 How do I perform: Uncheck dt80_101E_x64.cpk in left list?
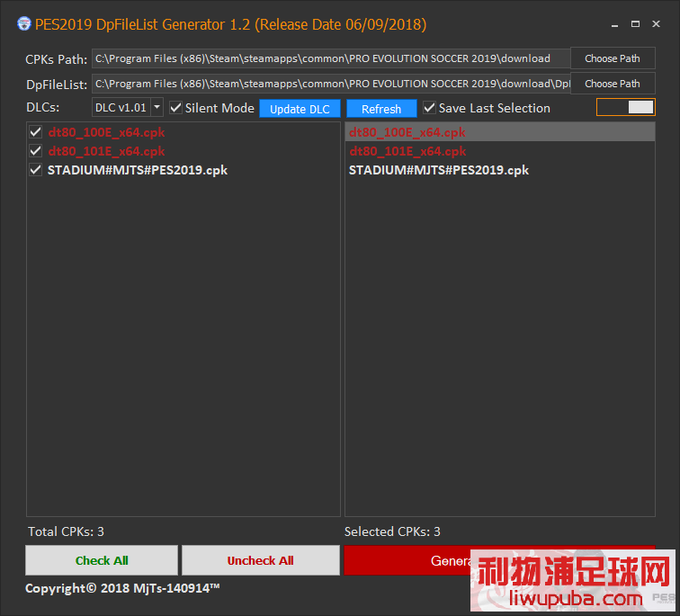coord(36,151)
